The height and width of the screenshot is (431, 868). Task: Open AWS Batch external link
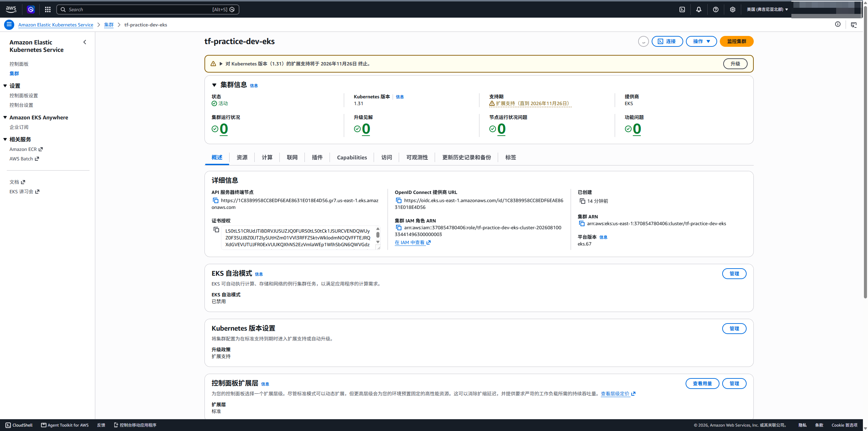pyautogui.click(x=24, y=159)
